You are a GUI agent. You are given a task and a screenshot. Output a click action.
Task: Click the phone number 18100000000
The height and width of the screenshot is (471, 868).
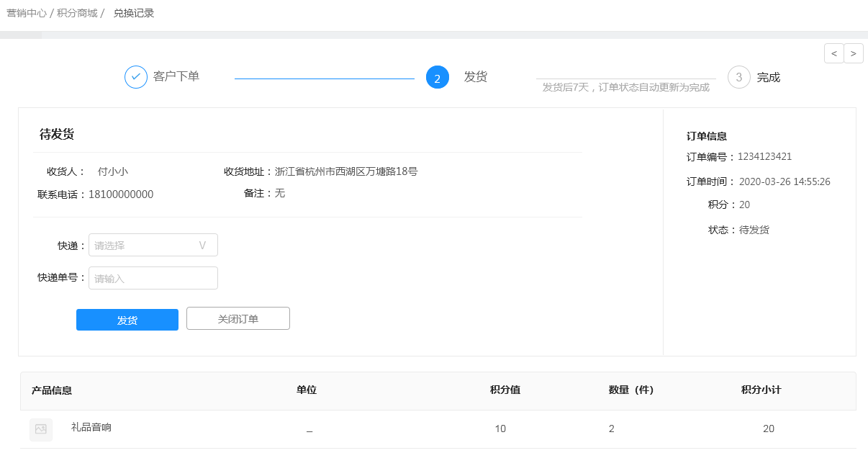point(121,194)
